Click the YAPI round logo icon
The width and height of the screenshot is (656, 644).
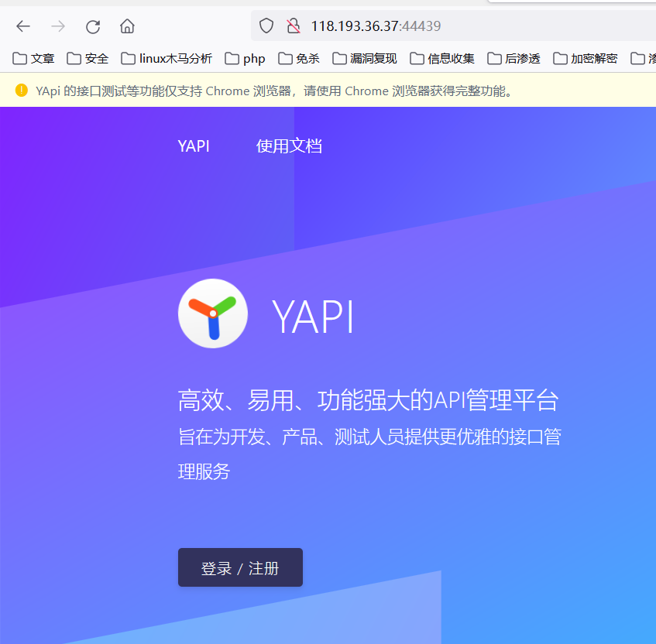pos(213,313)
